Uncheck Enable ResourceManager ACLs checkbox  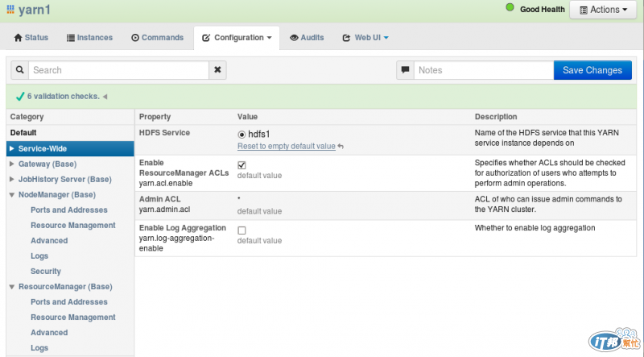click(242, 164)
